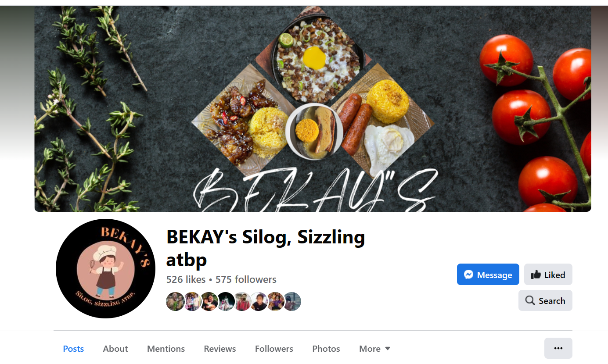The width and height of the screenshot is (608, 364).
Task: Open BEKAY's round profile picture
Action: [105, 268]
